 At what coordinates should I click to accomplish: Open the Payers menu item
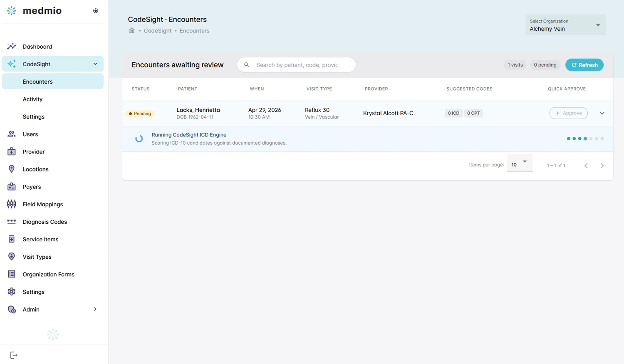tap(53, 187)
